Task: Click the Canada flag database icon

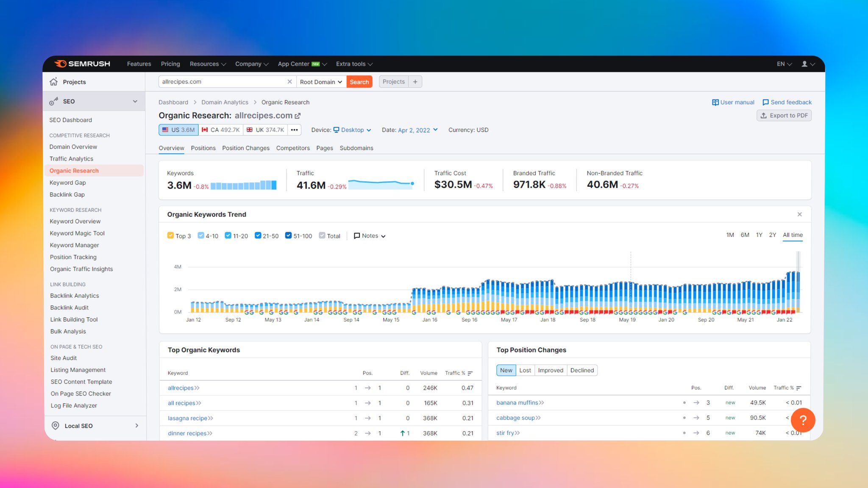Action: [205, 130]
